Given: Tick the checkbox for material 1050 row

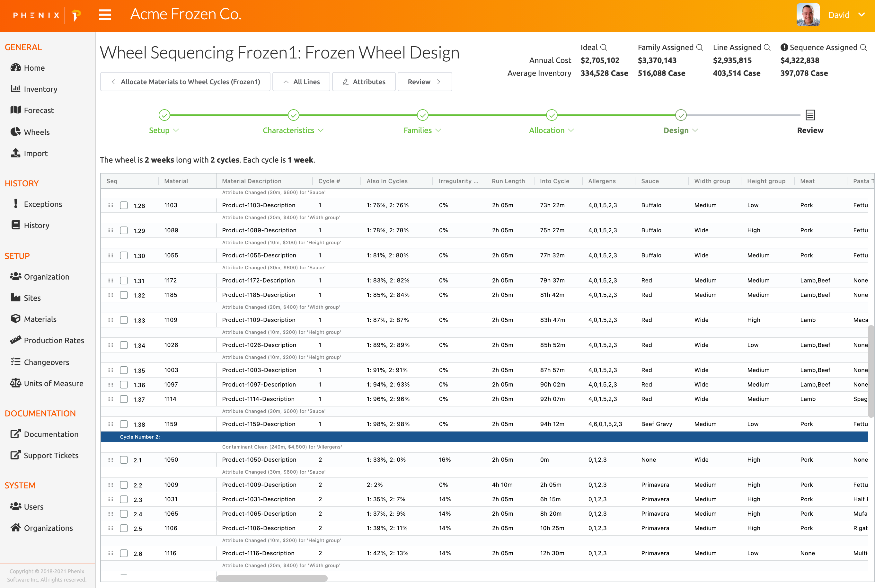Looking at the screenshot, I should coord(124,460).
